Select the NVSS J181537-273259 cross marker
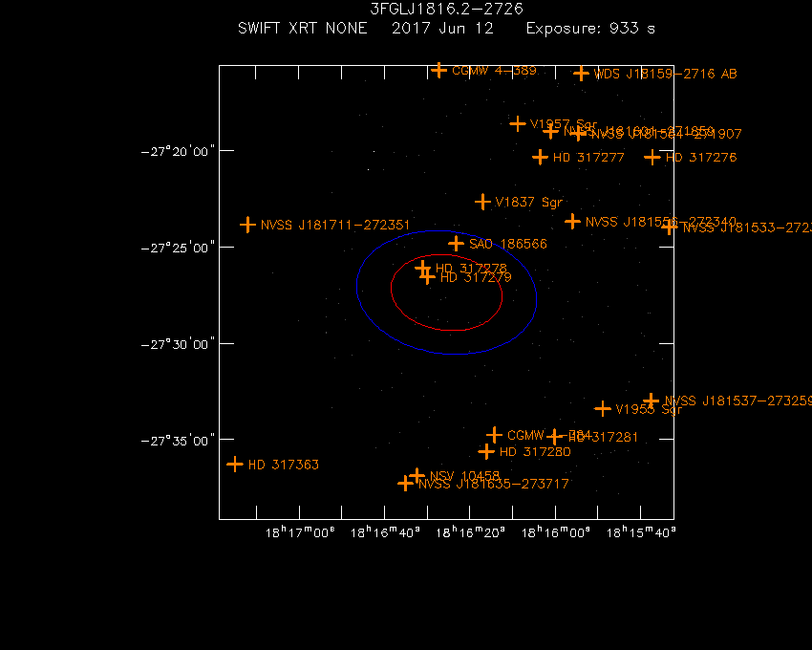The image size is (812, 650). (652, 401)
